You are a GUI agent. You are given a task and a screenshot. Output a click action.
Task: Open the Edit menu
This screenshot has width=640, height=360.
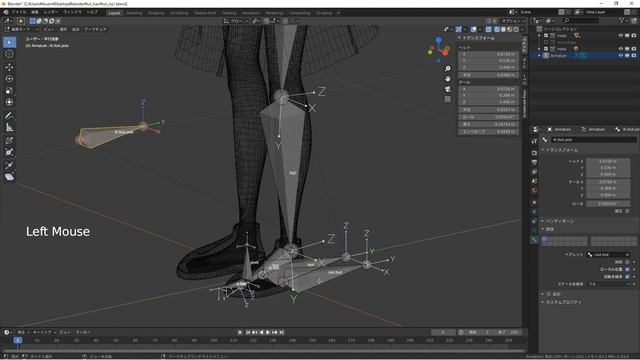[x=35, y=12]
